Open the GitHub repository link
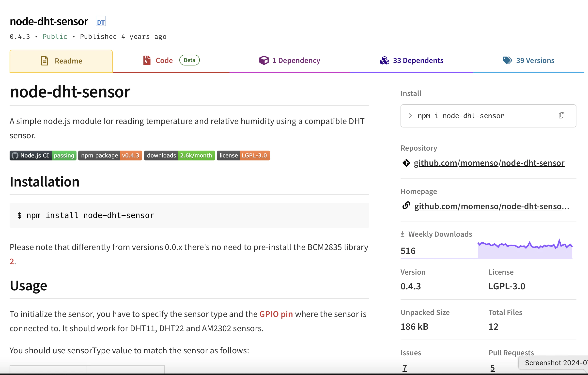 [489, 163]
